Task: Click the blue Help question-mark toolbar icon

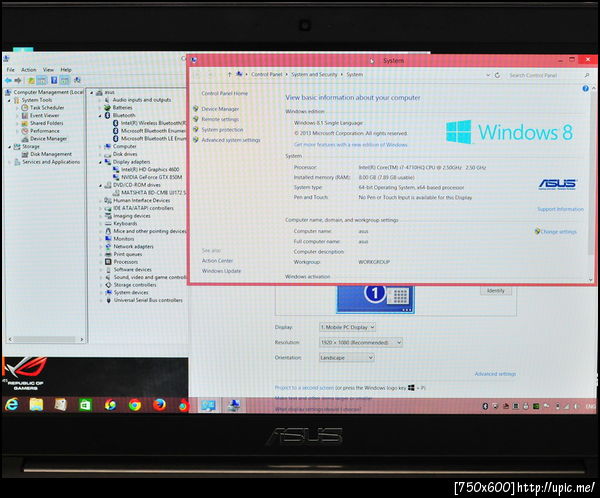Action: coord(54,80)
